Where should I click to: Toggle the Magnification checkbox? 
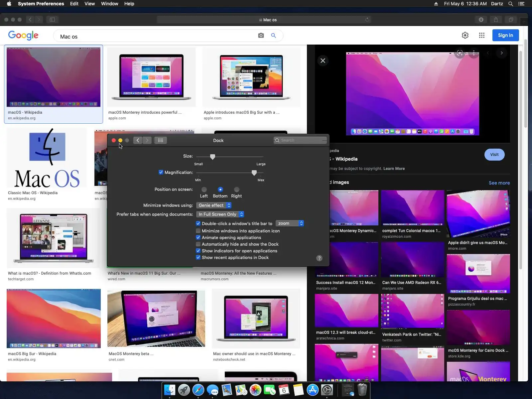coord(161,172)
